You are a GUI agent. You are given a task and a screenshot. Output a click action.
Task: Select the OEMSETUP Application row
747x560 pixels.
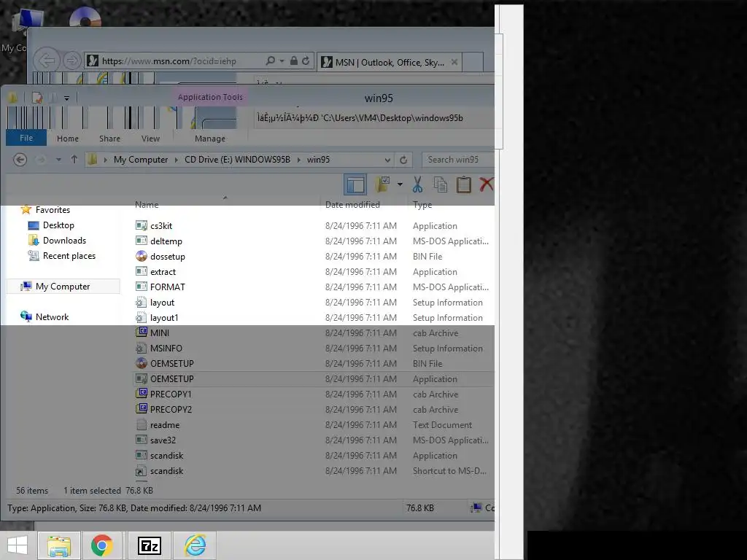point(314,379)
